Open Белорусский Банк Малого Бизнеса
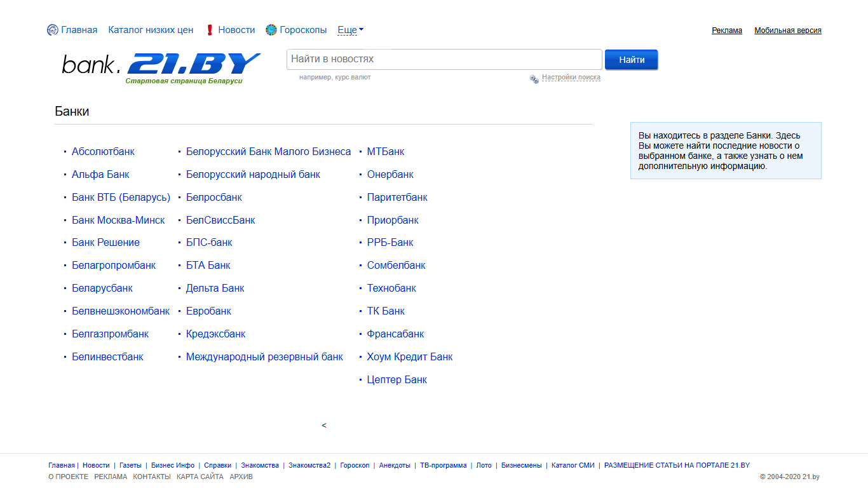 click(x=268, y=152)
